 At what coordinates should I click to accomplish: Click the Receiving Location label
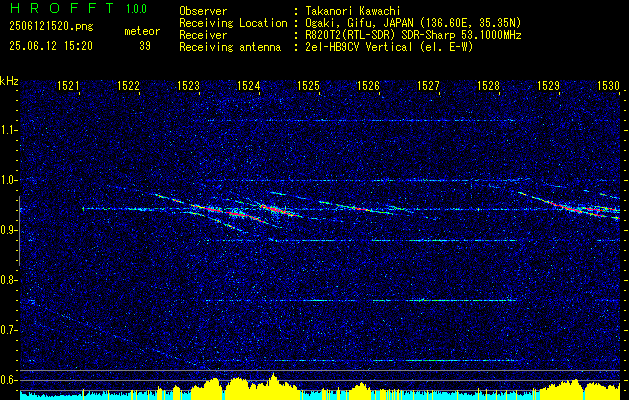pyautogui.click(x=233, y=24)
